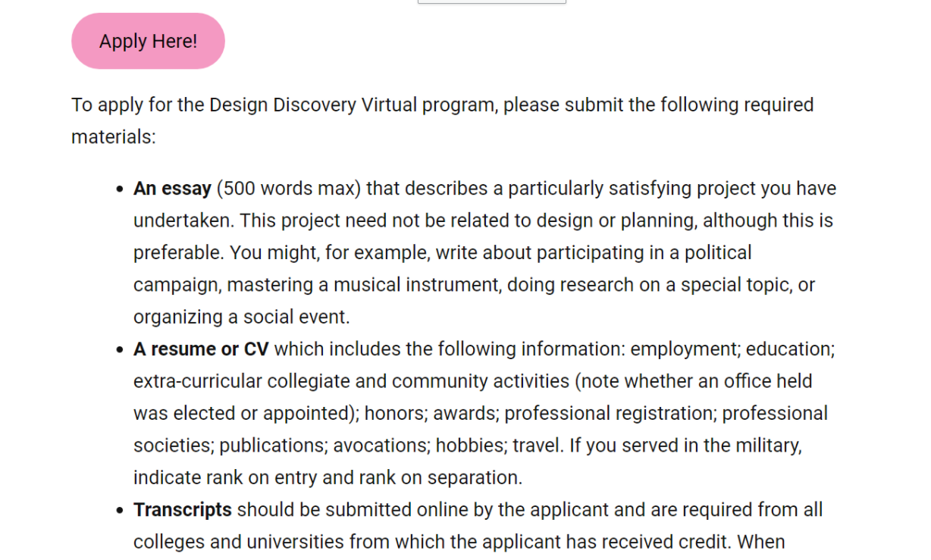Click the bullet before 'A resume or CV'

120,350
